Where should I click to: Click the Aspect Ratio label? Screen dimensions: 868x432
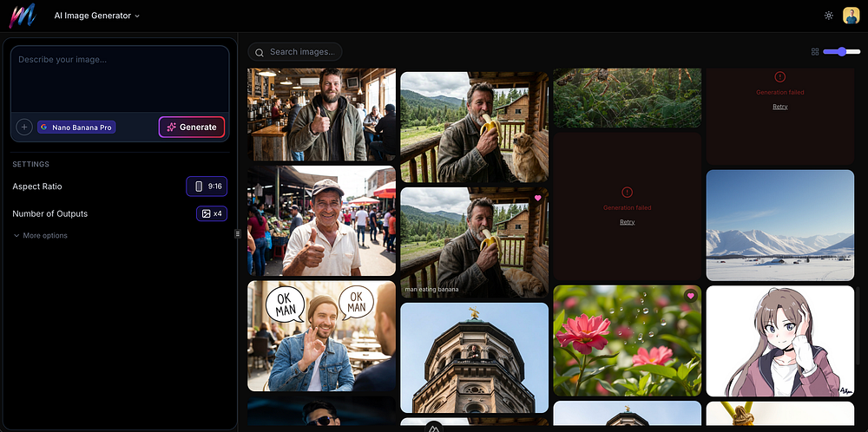click(37, 187)
